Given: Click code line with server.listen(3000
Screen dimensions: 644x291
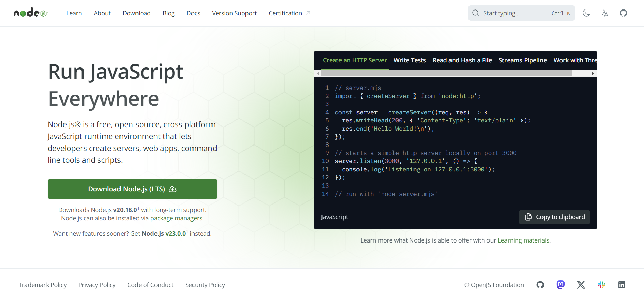Looking at the screenshot, I should (406, 161).
